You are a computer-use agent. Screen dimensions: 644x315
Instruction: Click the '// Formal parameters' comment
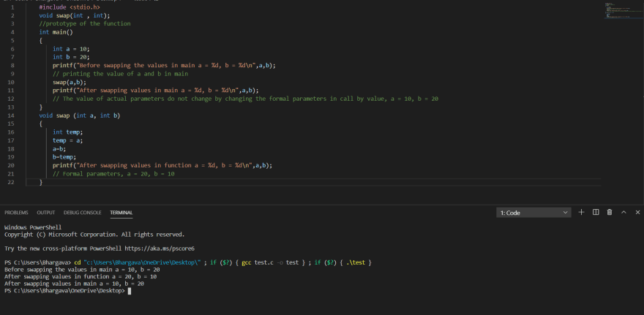tap(113, 174)
